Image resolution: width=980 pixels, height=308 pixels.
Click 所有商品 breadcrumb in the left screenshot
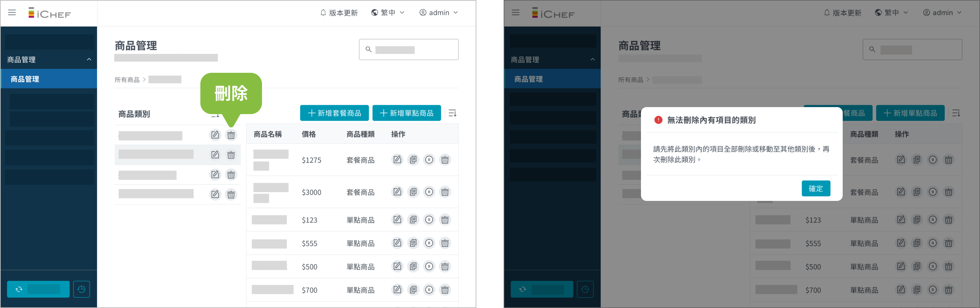click(127, 80)
